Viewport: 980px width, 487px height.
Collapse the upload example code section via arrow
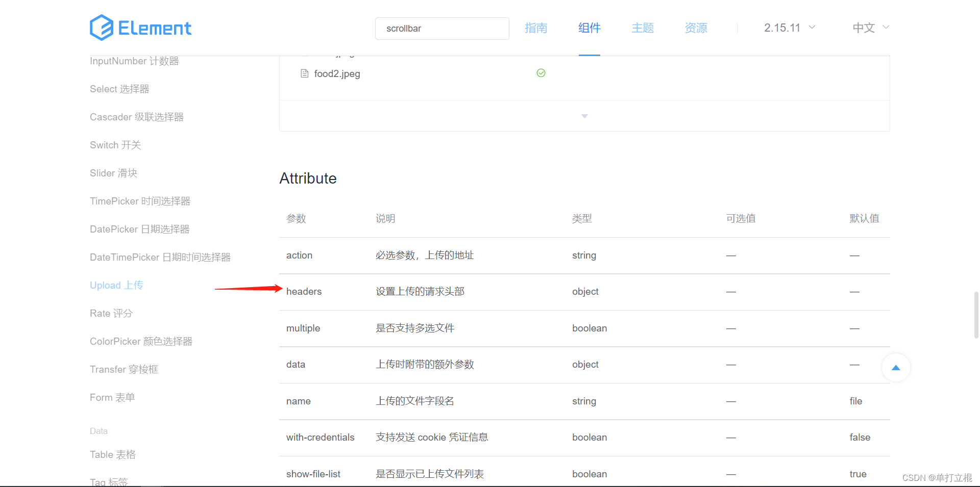point(584,116)
